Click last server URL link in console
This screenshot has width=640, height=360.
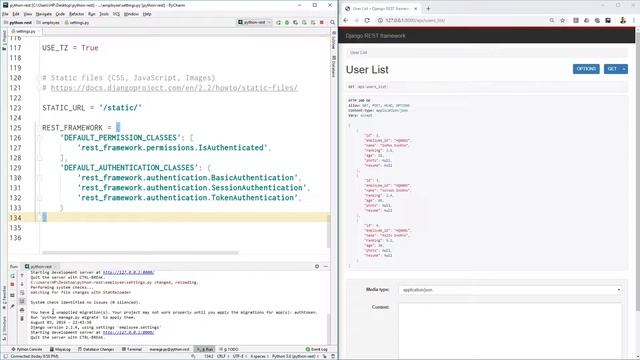point(128,333)
